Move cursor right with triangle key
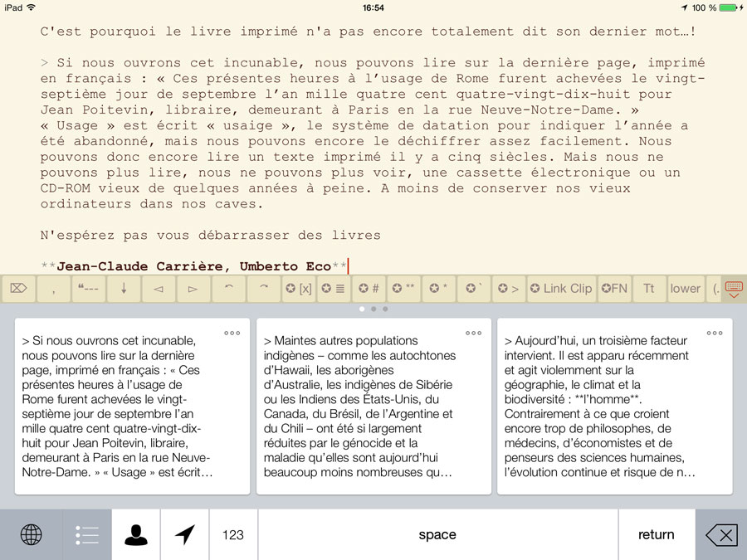The width and height of the screenshot is (747, 560). coord(193,289)
